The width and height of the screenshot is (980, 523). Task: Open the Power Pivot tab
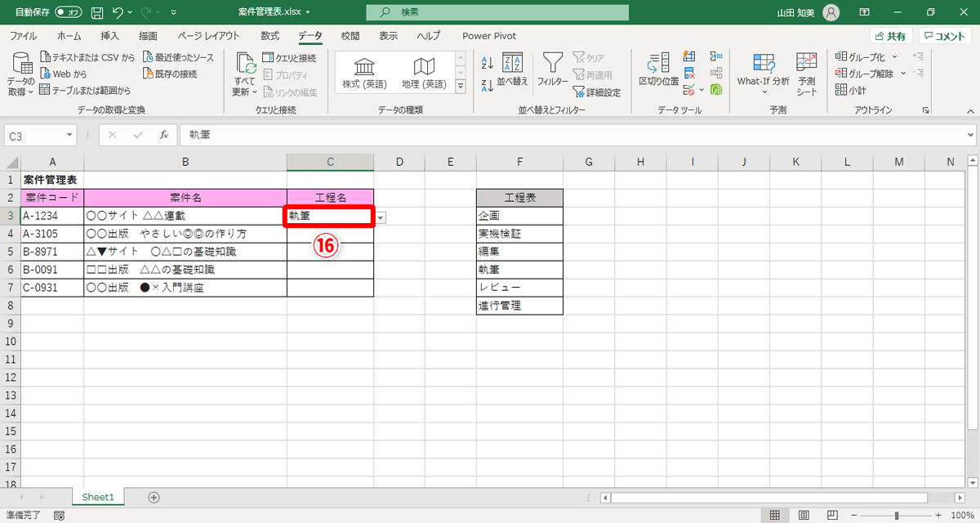[x=488, y=36]
